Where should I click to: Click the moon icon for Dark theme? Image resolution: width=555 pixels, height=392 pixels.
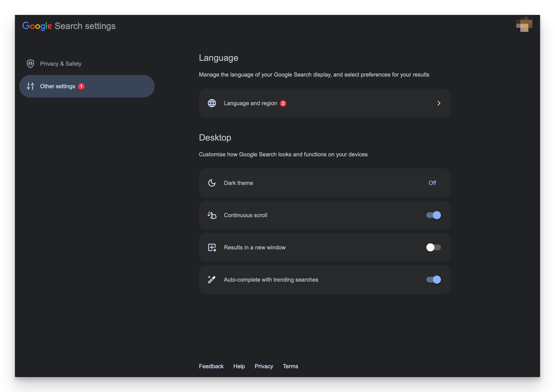point(212,183)
